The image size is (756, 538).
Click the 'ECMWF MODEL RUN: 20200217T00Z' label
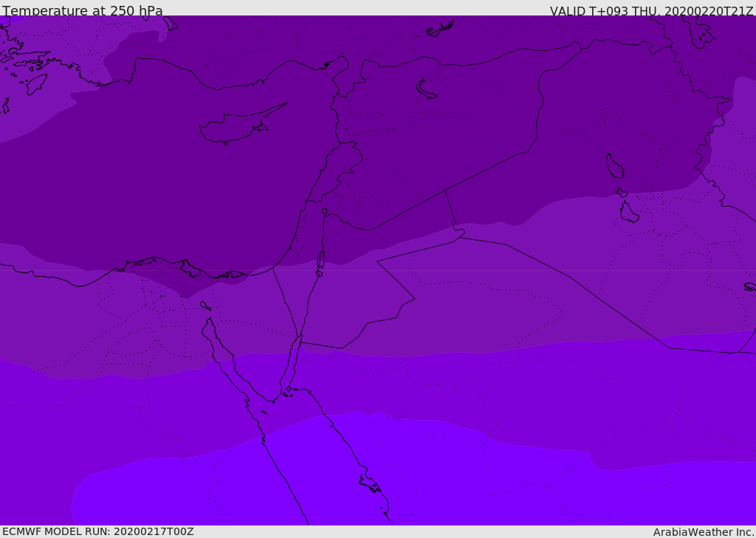point(98,531)
